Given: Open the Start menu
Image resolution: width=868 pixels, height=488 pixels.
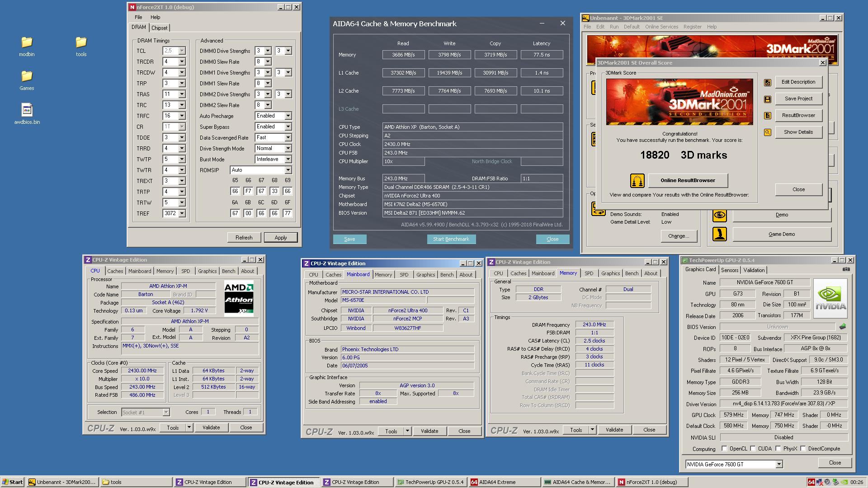Looking at the screenshot, I should click(x=13, y=482).
